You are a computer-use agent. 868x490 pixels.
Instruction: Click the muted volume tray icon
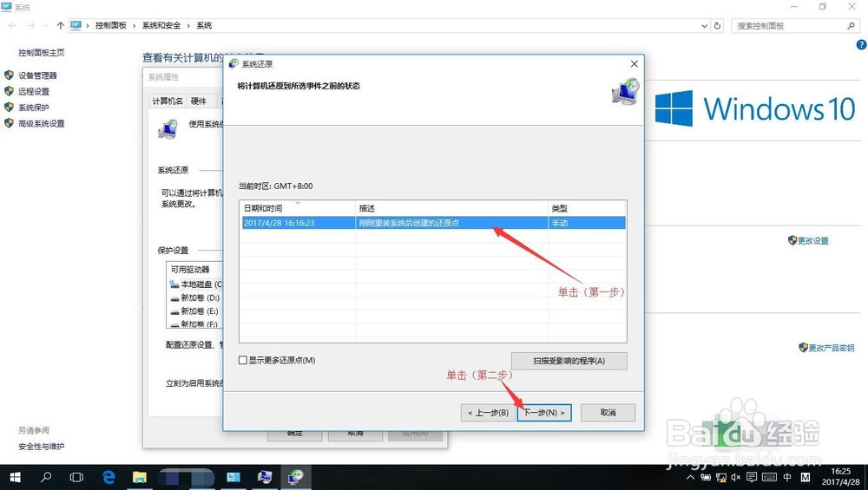736,477
